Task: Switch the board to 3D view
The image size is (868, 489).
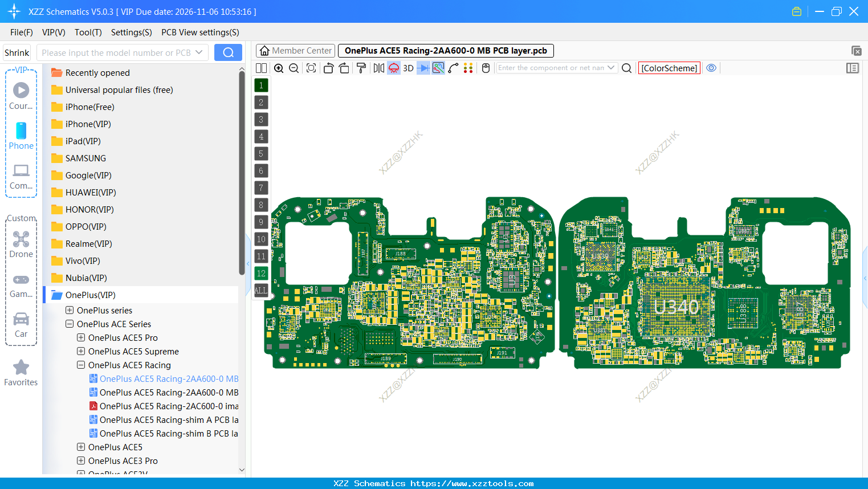Action: (x=408, y=68)
